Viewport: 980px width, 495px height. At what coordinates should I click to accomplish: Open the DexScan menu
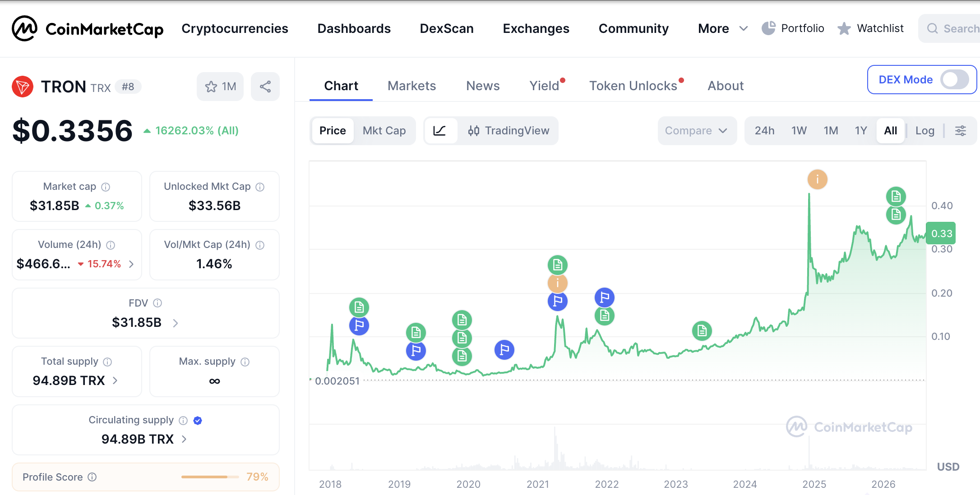coord(447,28)
